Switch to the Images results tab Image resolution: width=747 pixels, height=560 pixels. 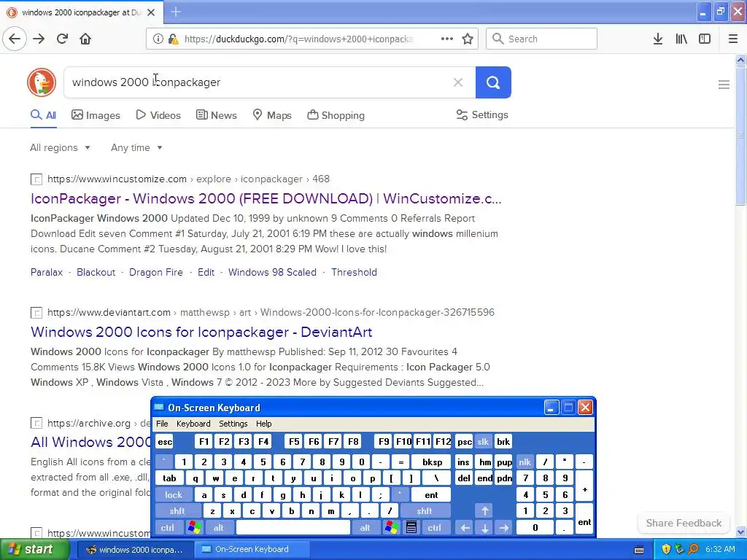(96, 115)
